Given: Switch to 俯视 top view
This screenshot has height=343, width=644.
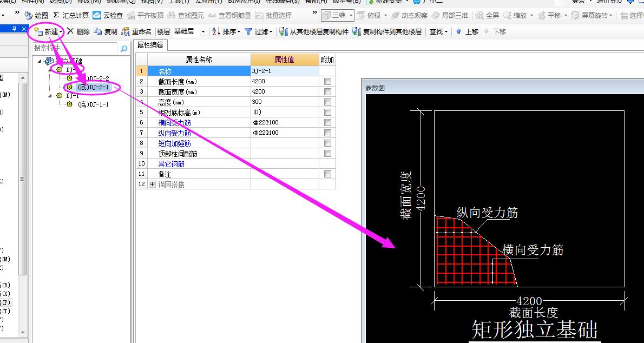Looking at the screenshot, I should pos(369,15).
